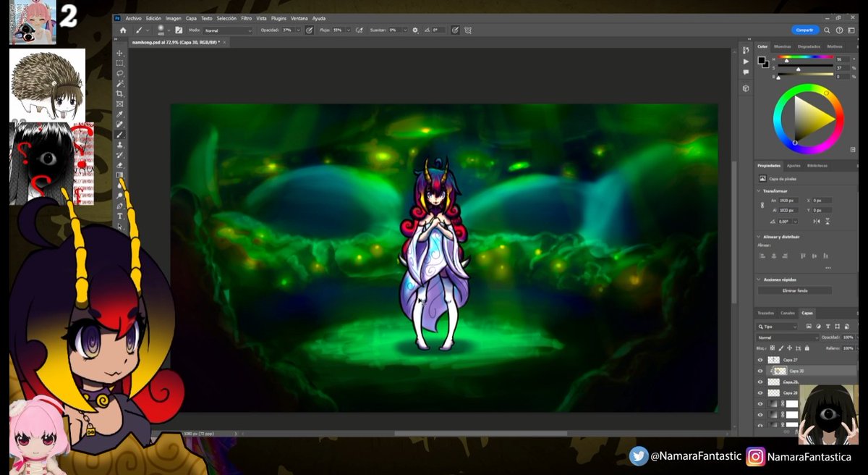Hide layer Capa 30
Screen dimensions: 868x475
(760, 371)
